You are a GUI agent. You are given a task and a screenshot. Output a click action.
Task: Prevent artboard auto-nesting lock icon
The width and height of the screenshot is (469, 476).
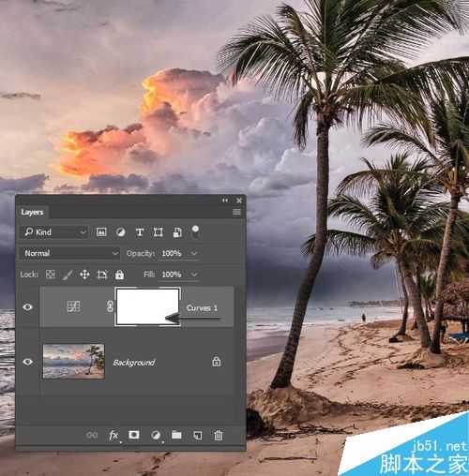(x=102, y=275)
